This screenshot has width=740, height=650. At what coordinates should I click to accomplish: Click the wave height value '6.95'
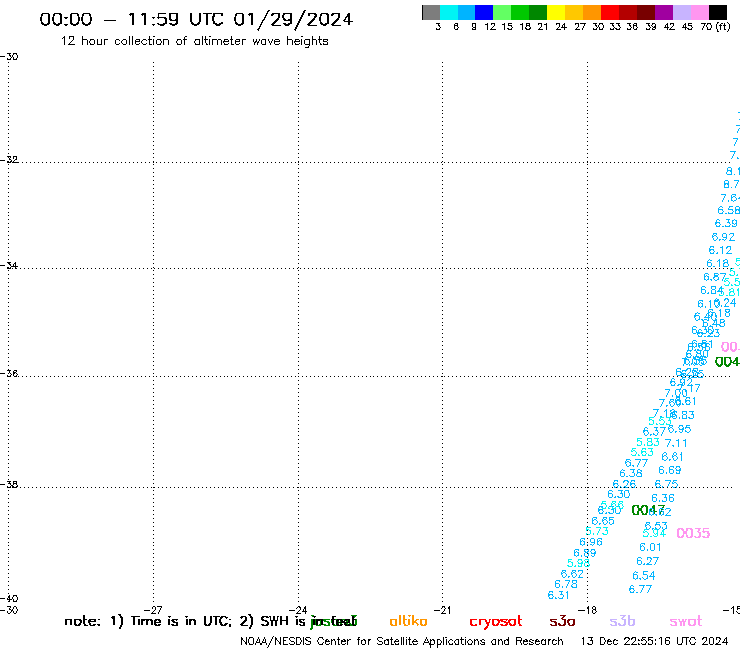(x=680, y=429)
